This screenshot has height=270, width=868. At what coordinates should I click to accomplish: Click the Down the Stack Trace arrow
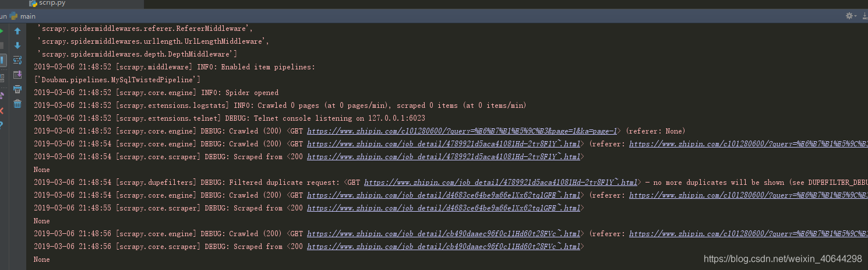(17, 45)
